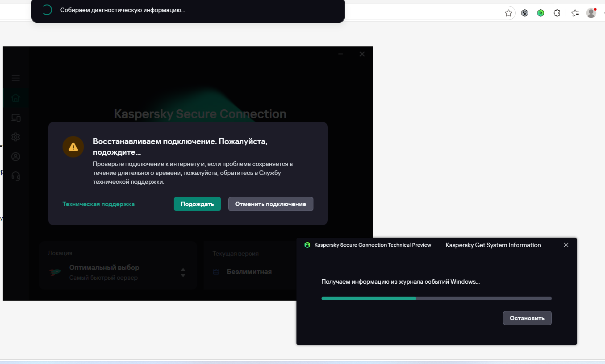
Task: Open the browser profile avatar
Action: tap(591, 13)
